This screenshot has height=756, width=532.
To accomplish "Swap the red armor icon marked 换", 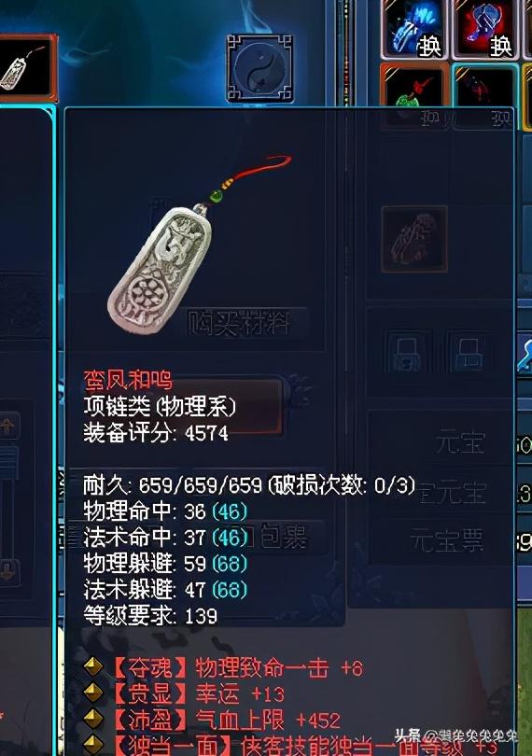I will tap(485, 30).
